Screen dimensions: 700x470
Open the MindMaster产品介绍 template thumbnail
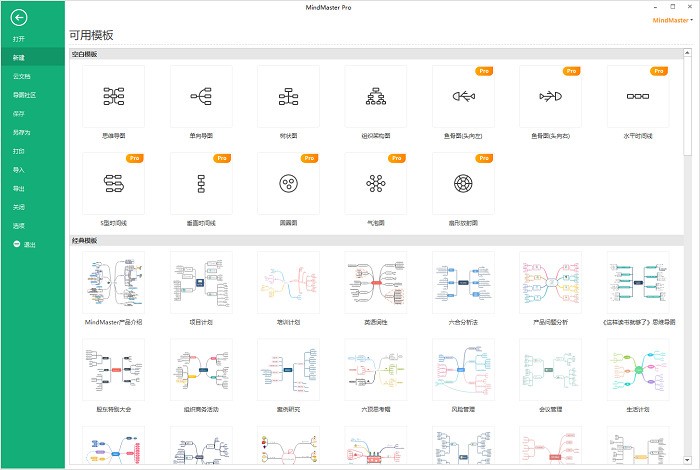(113, 283)
